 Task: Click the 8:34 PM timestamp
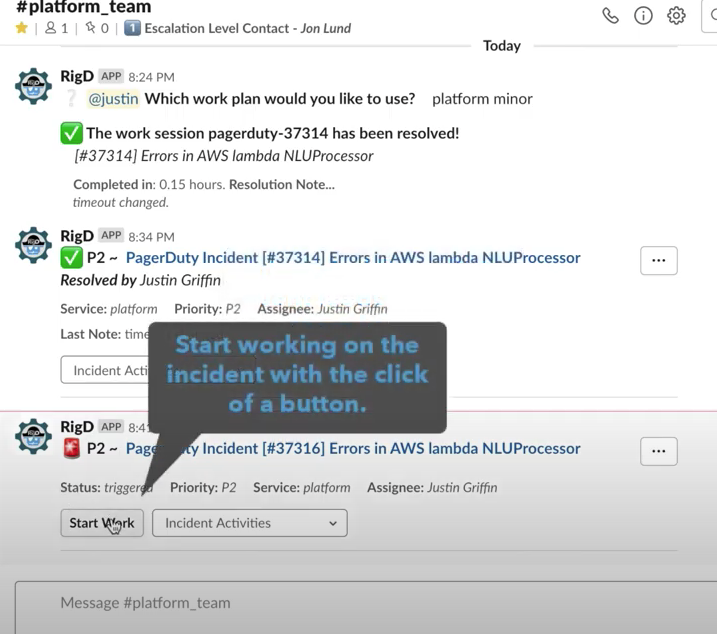pyautogui.click(x=151, y=236)
